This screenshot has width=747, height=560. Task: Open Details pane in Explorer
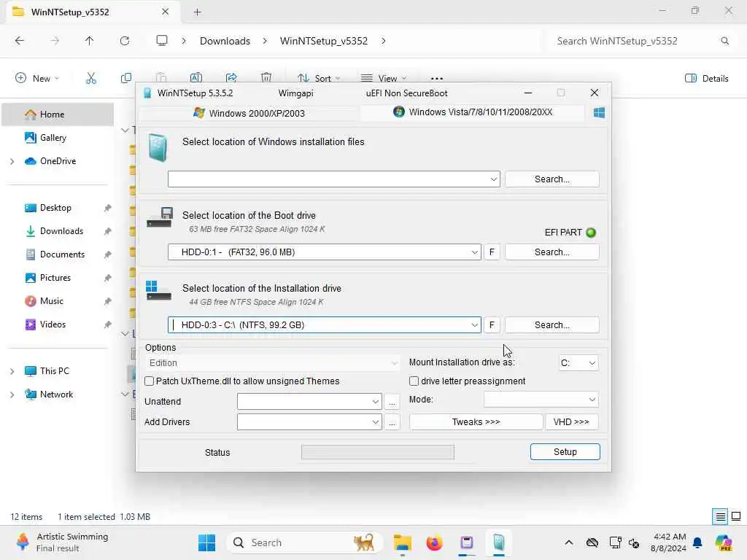(707, 78)
